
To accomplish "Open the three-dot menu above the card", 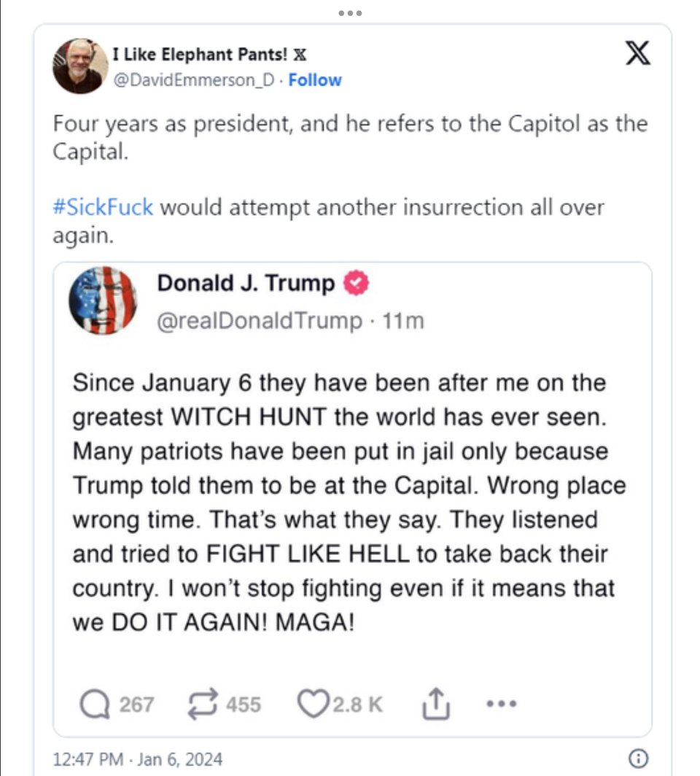I will pos(350,13).
